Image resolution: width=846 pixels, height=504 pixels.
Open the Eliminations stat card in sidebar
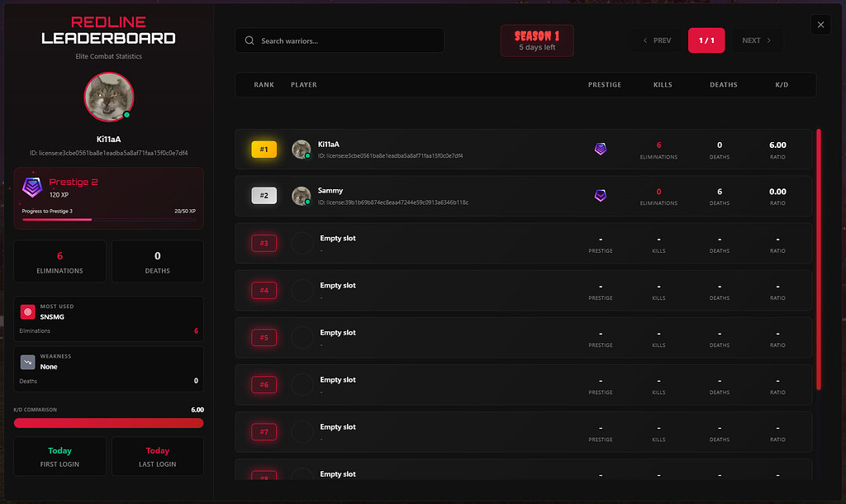pyautogui.click(x=59, y=261)
